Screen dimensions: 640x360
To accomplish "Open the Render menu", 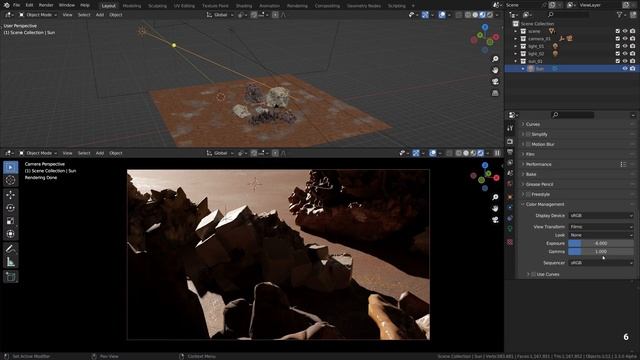I will 46,5.
